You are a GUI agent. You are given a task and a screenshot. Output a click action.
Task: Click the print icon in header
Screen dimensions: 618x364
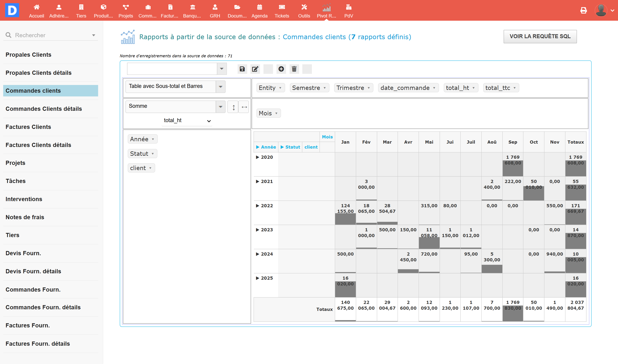583,10
